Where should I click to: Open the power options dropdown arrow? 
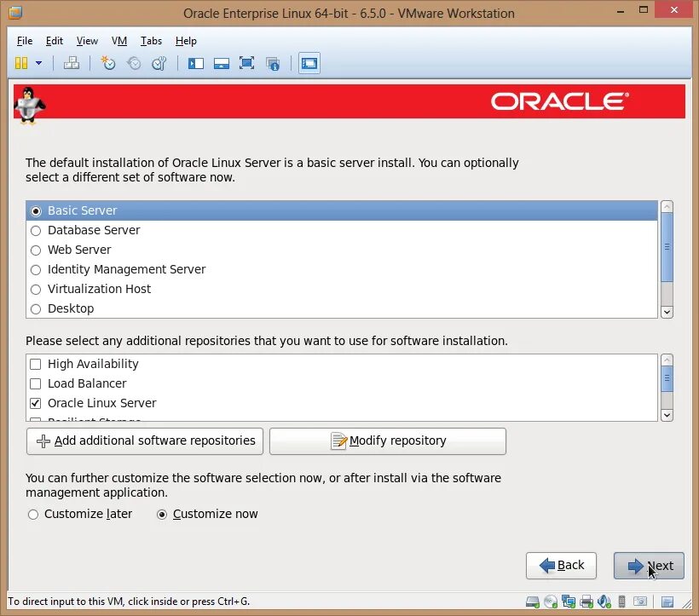point(38,63)
